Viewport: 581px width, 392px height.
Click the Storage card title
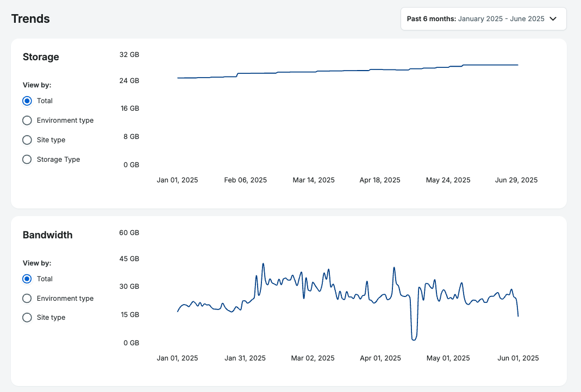click(41, 57)
